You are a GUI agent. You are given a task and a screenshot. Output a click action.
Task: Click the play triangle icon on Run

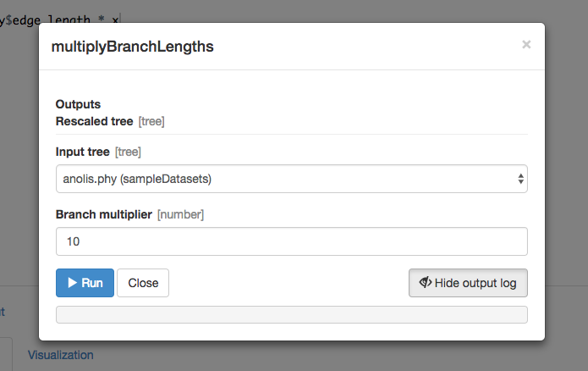coord(73,283)
